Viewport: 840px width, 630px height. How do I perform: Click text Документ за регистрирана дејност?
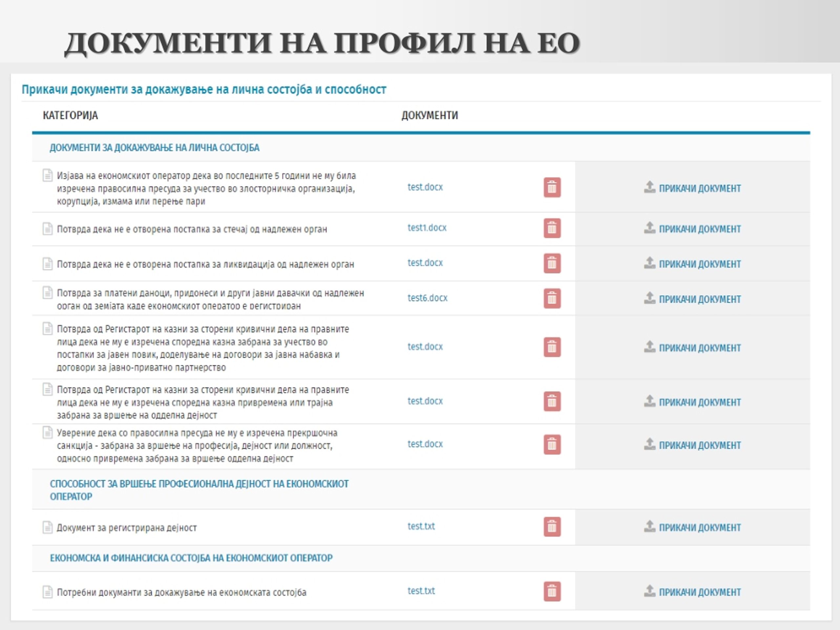[x=126, y=528]
